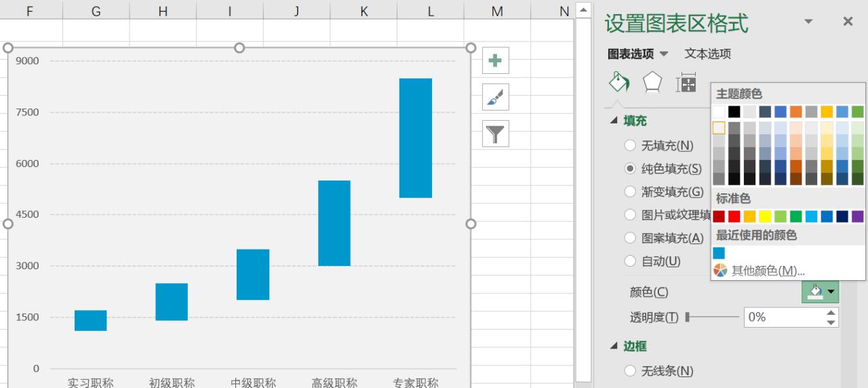Increase transparency with the up spinner
The image size is (868, 388).
click(831, 313)
